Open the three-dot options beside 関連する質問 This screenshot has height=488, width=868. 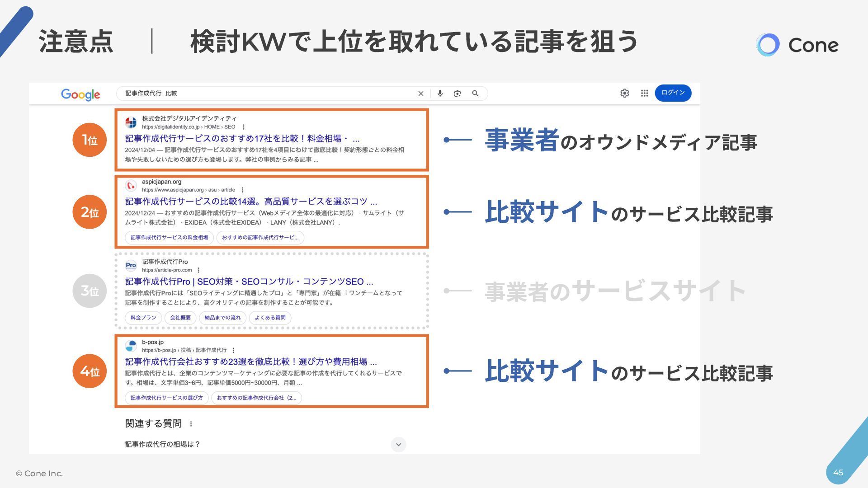(191, 424)
